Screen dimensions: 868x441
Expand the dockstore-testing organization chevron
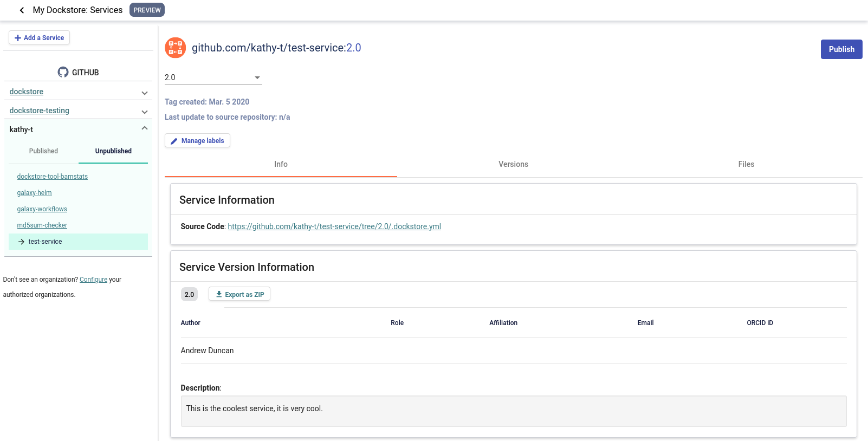145,112
